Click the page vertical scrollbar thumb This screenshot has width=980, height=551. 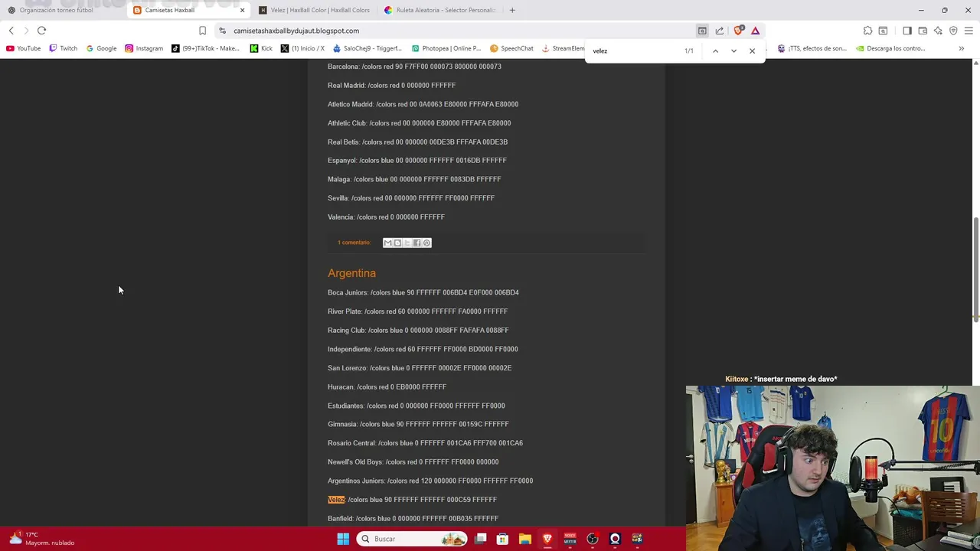975,269
